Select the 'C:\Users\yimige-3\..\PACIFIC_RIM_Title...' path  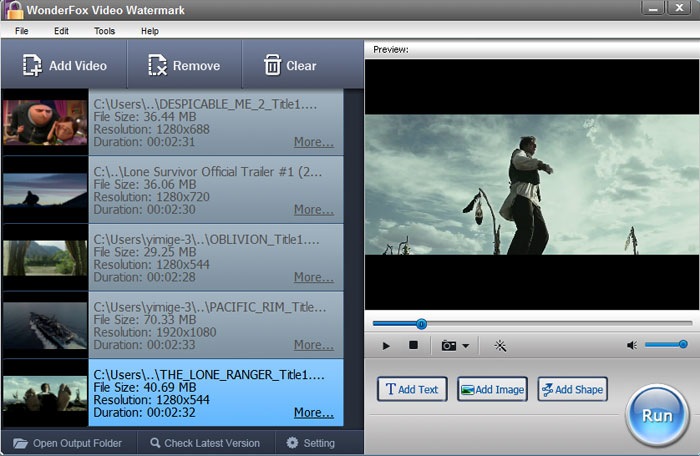coord(210,307)
